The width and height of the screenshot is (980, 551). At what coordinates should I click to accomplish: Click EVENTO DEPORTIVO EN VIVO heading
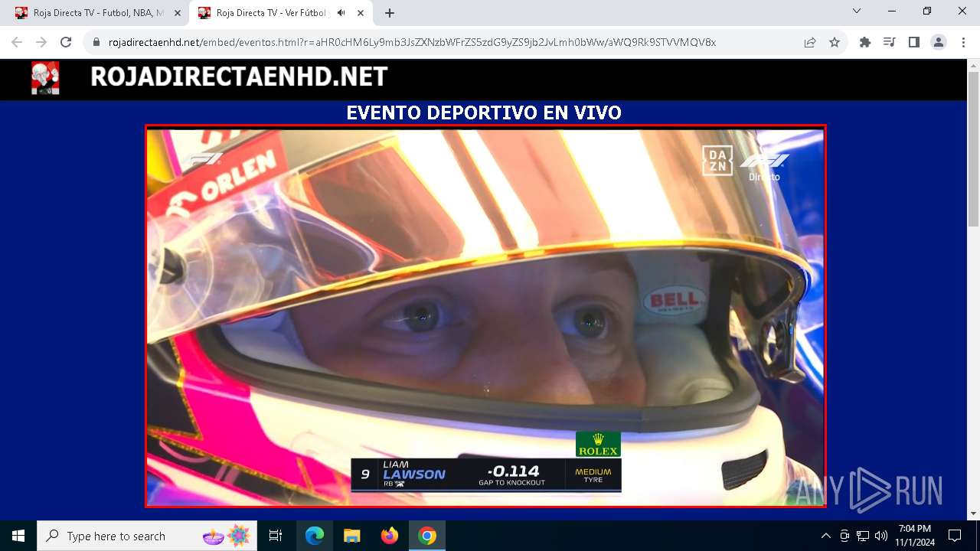click(x=484, y=112)
